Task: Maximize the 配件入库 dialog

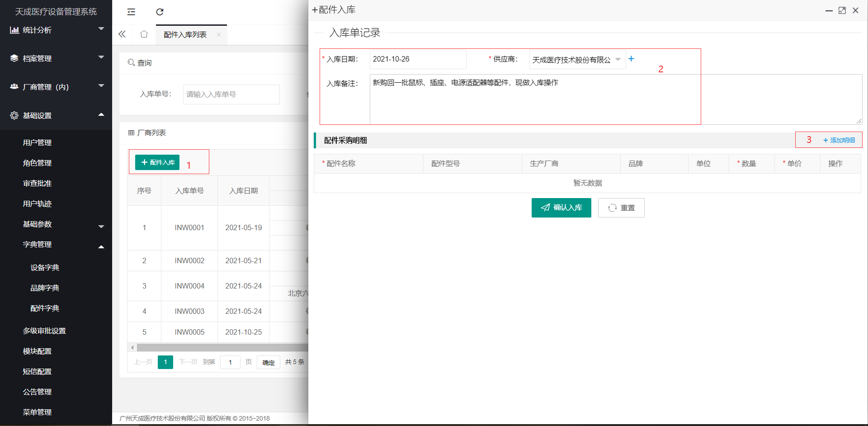Action: click(x=842, y=10)
